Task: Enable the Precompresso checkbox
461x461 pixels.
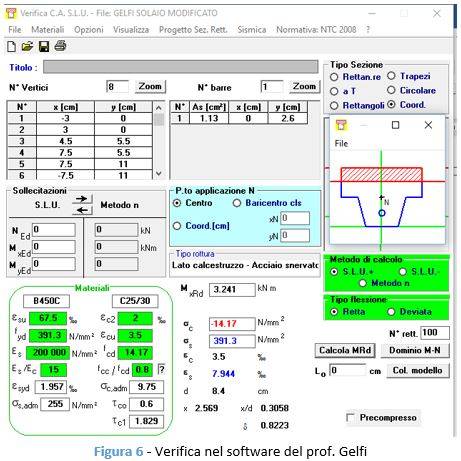Action: tap(350, 418)
